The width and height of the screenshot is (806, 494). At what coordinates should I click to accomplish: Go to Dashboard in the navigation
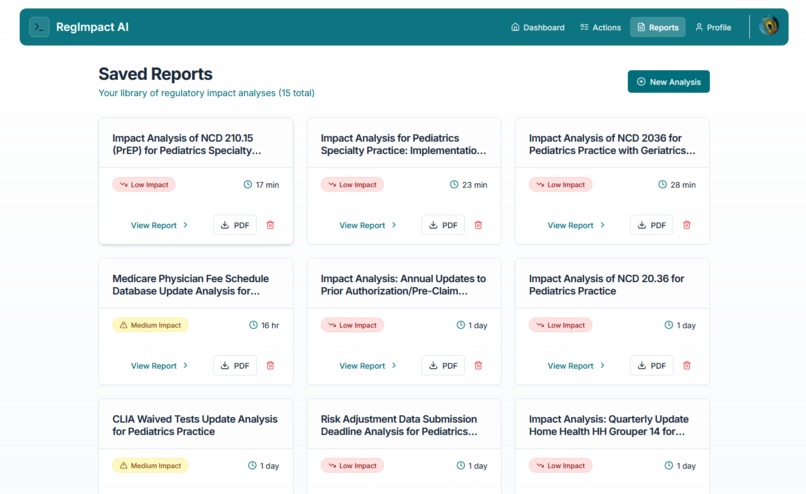pyautogui.click(x=538, y=27)
